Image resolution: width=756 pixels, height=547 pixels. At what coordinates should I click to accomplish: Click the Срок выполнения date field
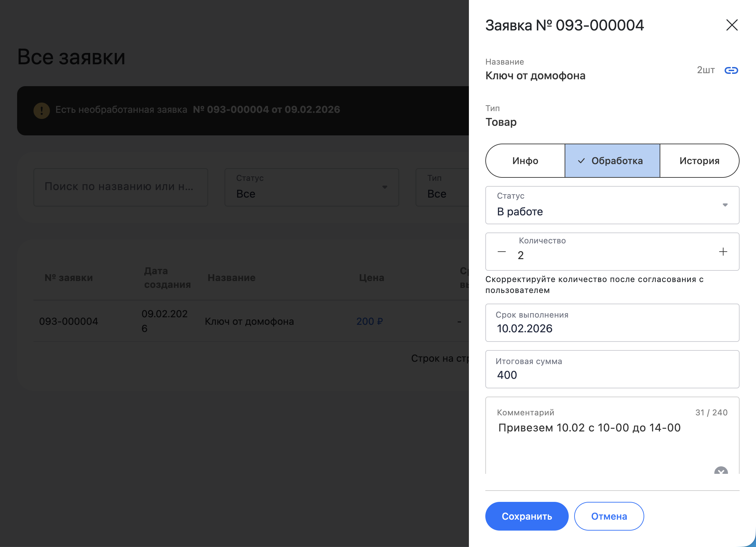click(612, 323)
